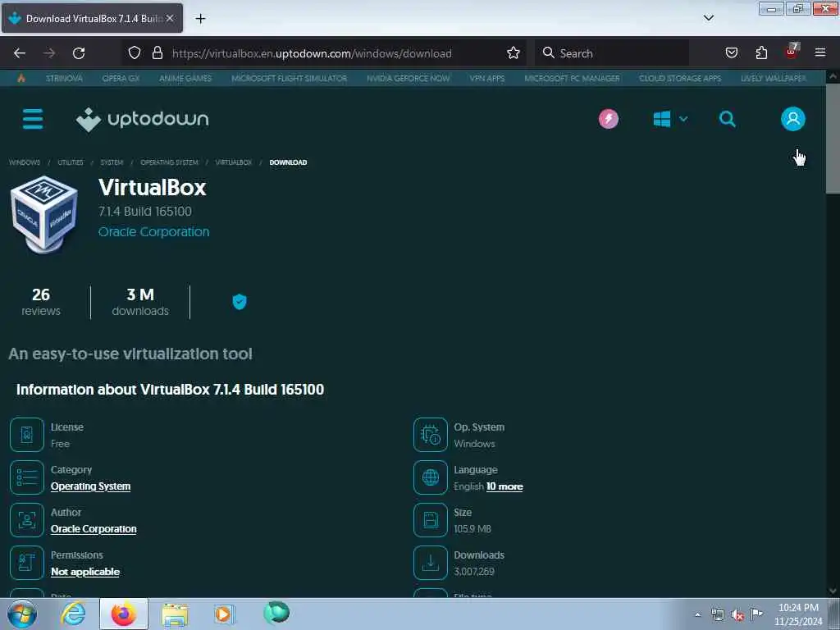Screen dimensions: 840x630
Task: Open the Windows Start menu
Action: click(22, 614)
